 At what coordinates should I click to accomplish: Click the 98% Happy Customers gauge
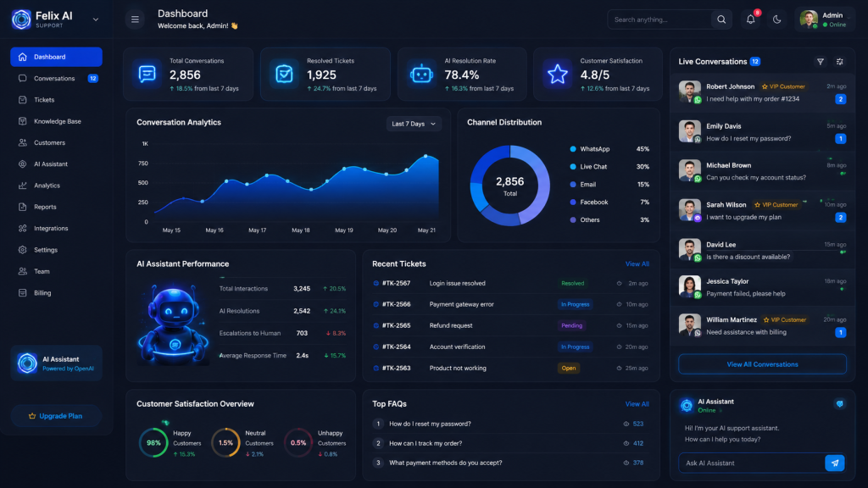[153, 443]
